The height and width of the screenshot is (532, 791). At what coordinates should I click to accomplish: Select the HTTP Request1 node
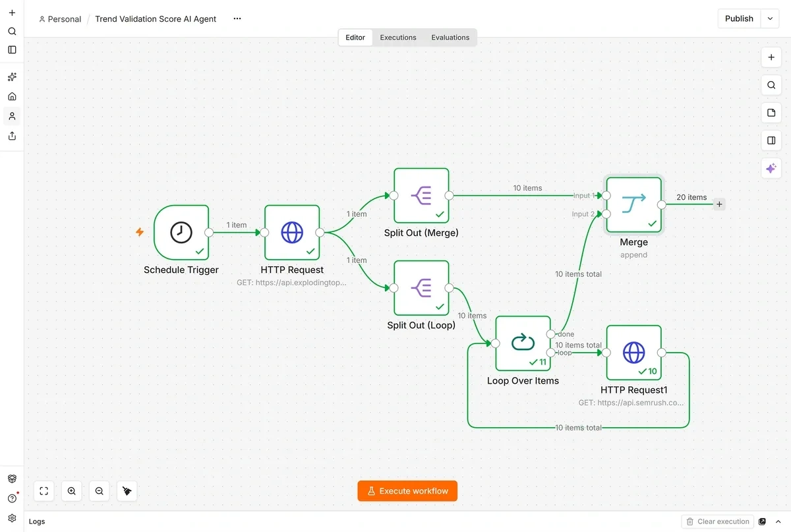coord(634,352)
